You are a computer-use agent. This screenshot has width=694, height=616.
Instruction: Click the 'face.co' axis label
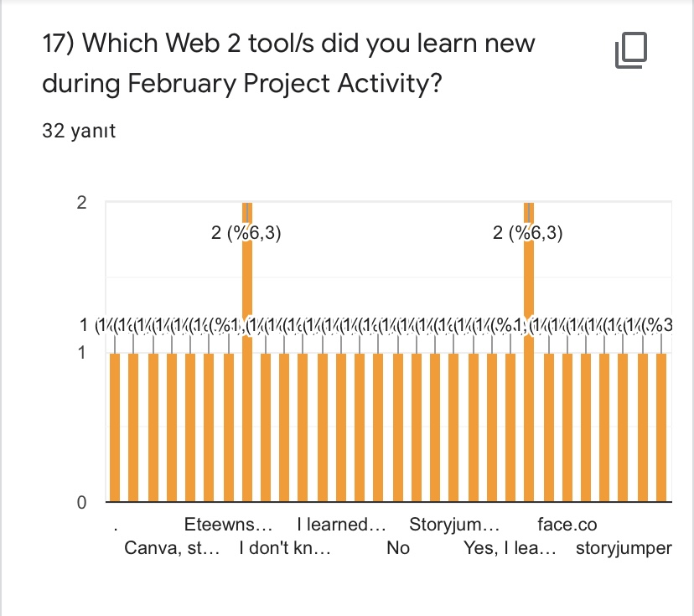pos(567,525)
